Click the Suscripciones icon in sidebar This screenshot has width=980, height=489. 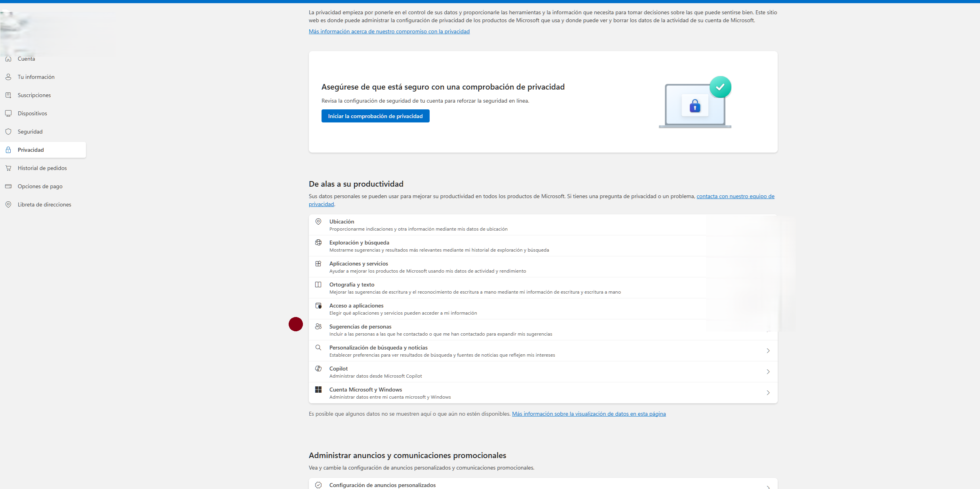tap(8, 95)
